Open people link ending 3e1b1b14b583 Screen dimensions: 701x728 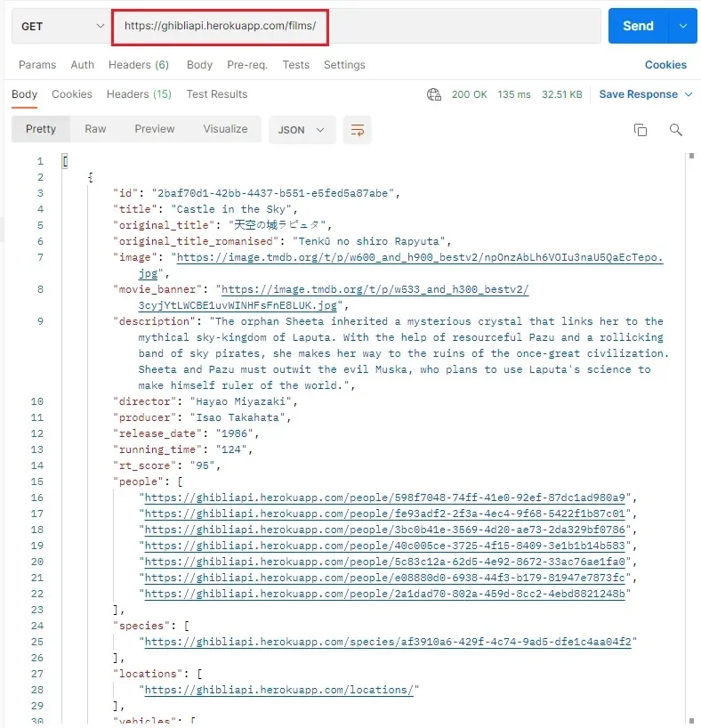[x=385, y=546]
